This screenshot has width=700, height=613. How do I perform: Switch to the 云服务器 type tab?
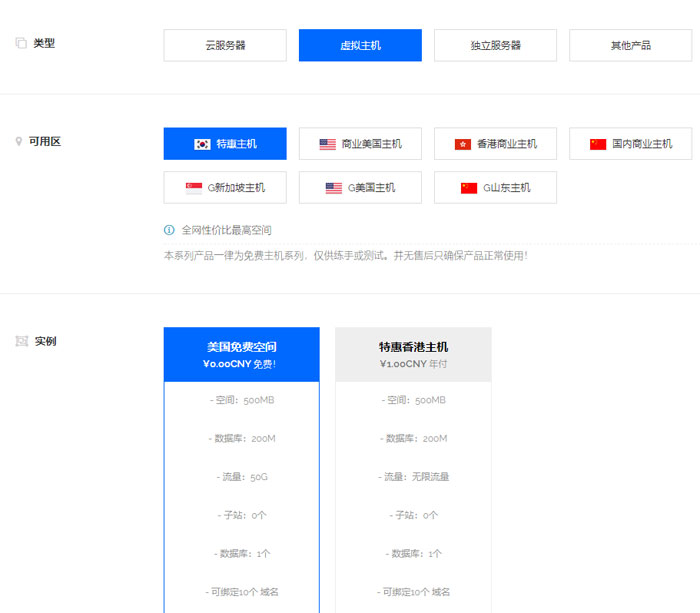[225, 45]
